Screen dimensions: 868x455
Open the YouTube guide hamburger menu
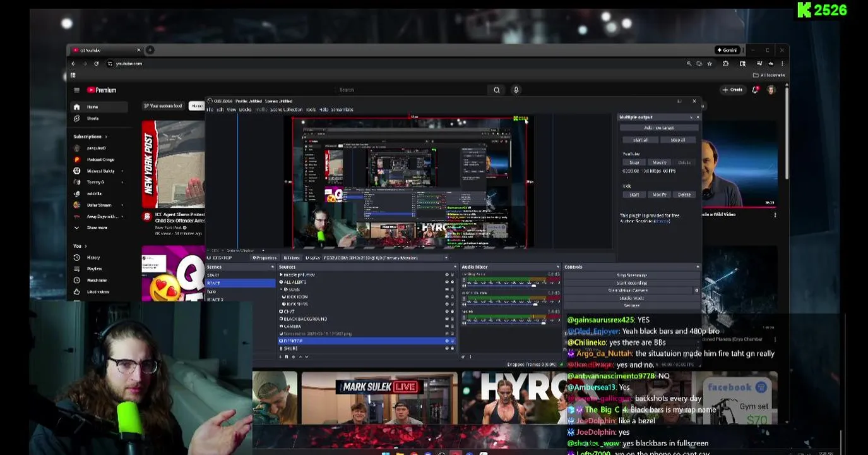click(76, 90)
